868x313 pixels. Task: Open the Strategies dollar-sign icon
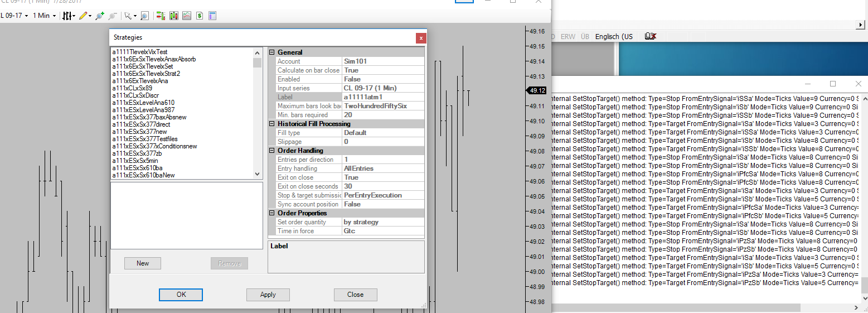click(x=200, y=16)
